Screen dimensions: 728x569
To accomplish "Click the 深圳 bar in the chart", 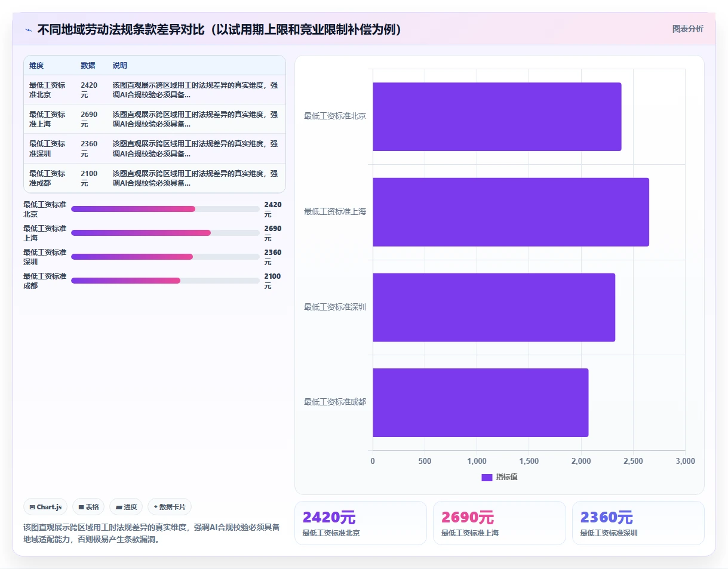I will pyautogui.click(x=494, y=307).
